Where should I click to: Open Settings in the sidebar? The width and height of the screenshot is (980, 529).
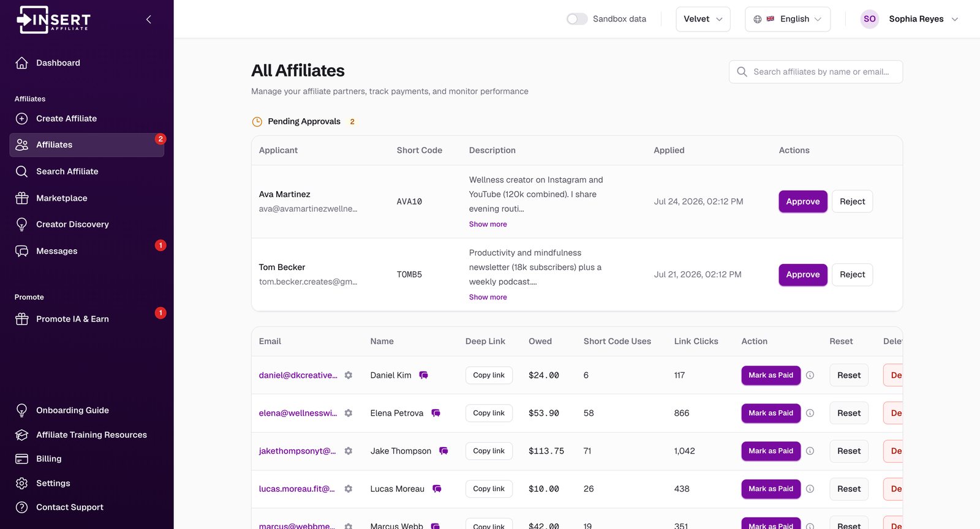click(87, 484)
